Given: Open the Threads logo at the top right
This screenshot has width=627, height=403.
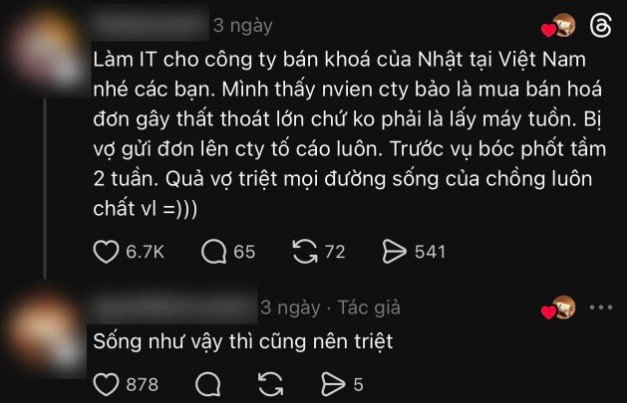Looking at the screenshot, I should [x=601, y=26].
